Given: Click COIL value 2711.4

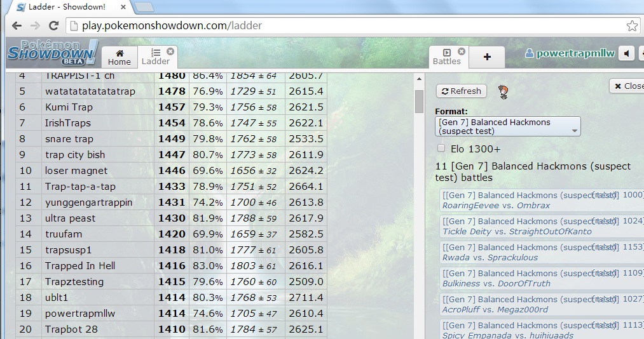Looking at the screenshot, I should 306,298.
